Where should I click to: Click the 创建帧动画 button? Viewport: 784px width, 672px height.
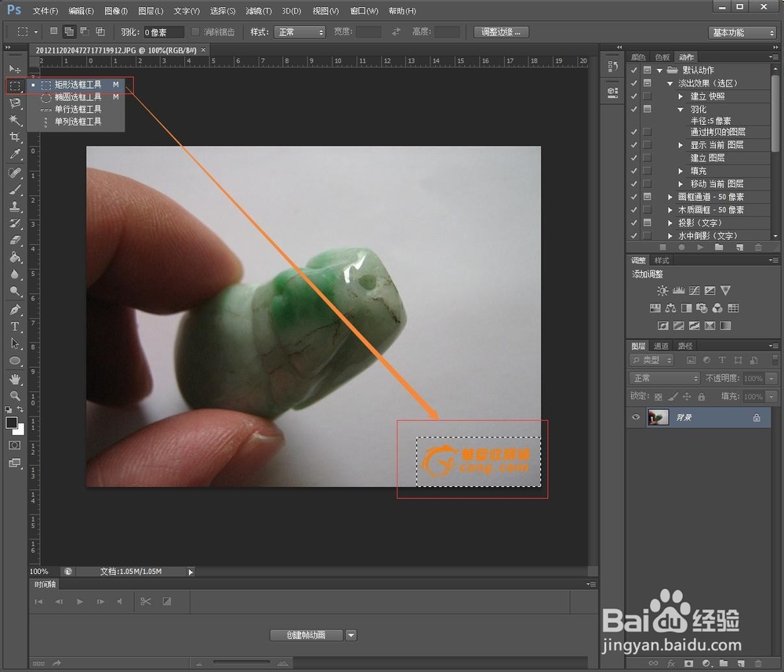pyautogui.click(x=306, y=635)
